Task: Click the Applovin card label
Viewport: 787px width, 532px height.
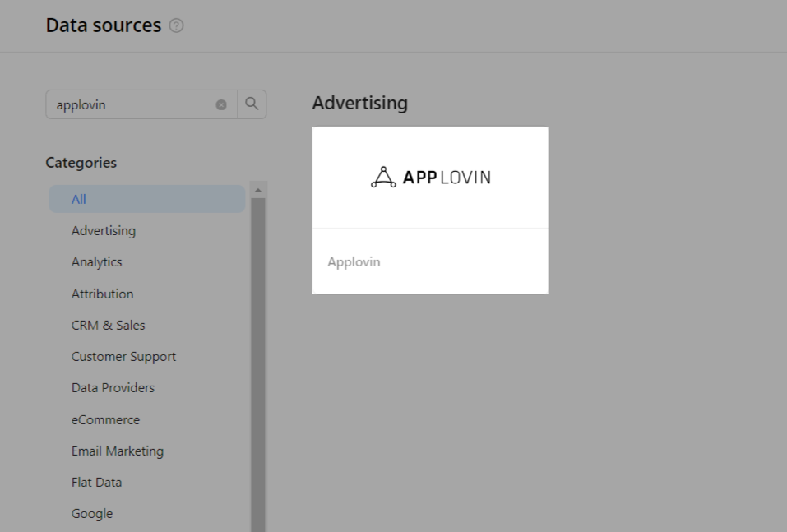Action: pyautogui.click(x=354, y=262)
